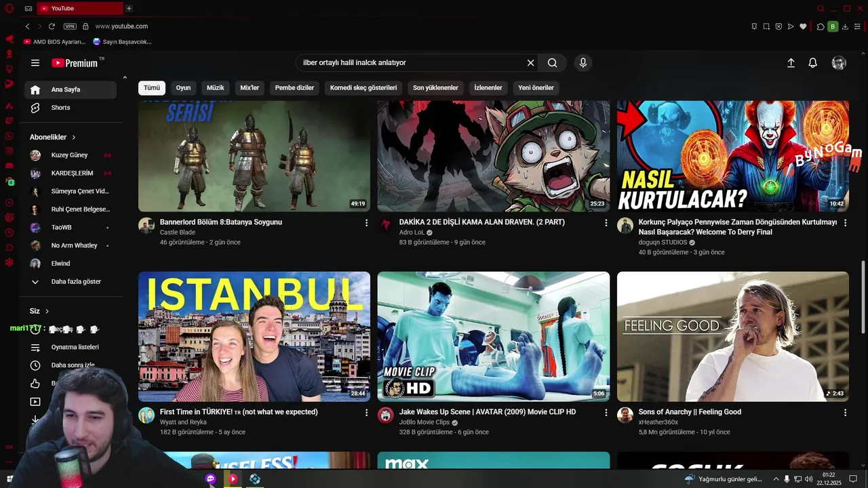Screen dimensions: 868x488
Task: Select the Son yüklenenler chip
Action: (435, 87)
